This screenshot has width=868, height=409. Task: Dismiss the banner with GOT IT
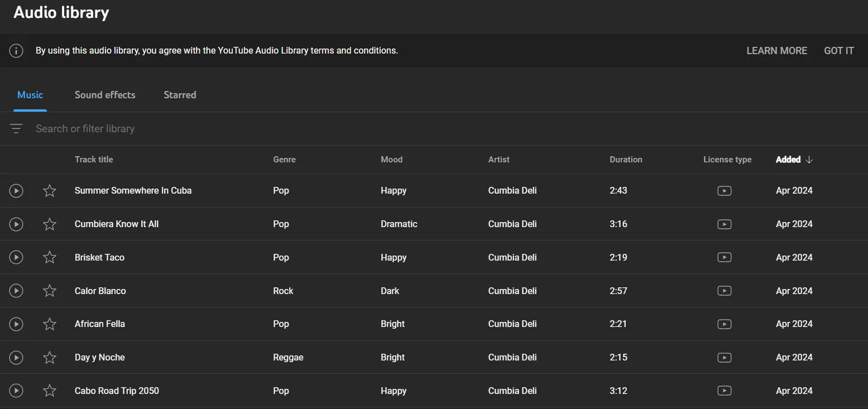click(839, 51)
